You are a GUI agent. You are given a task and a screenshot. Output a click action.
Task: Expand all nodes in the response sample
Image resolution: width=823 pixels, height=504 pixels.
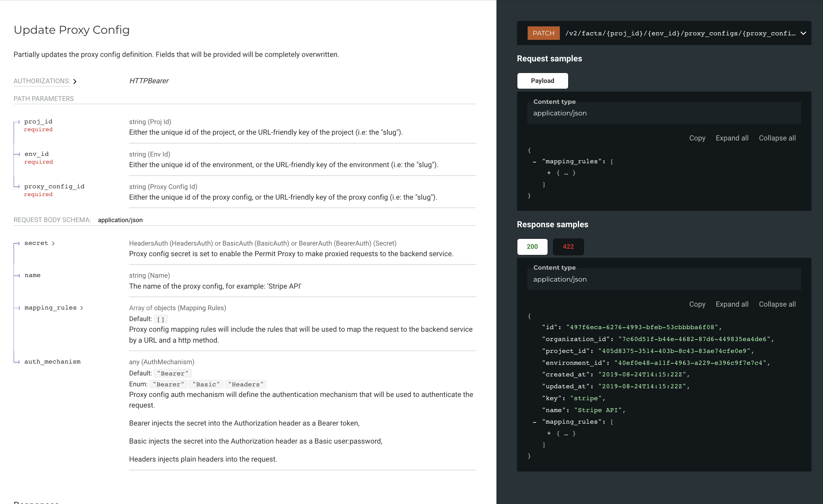(x=732, y=304)
